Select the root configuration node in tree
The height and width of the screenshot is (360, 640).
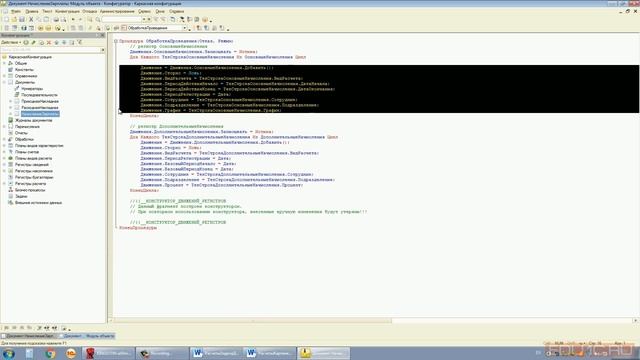(30, 57)
